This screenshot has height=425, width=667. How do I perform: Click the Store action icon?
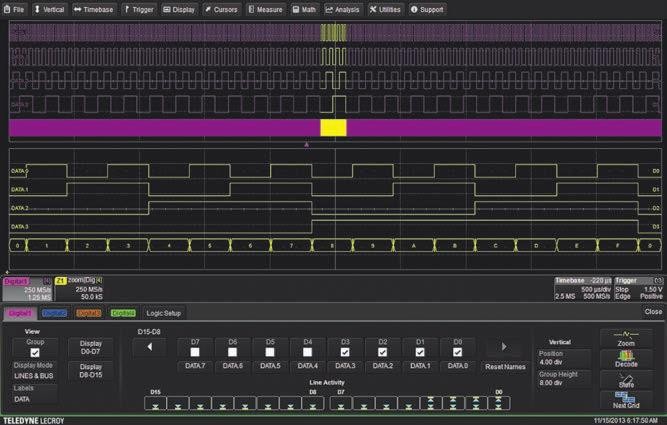[x=626, y=379]
